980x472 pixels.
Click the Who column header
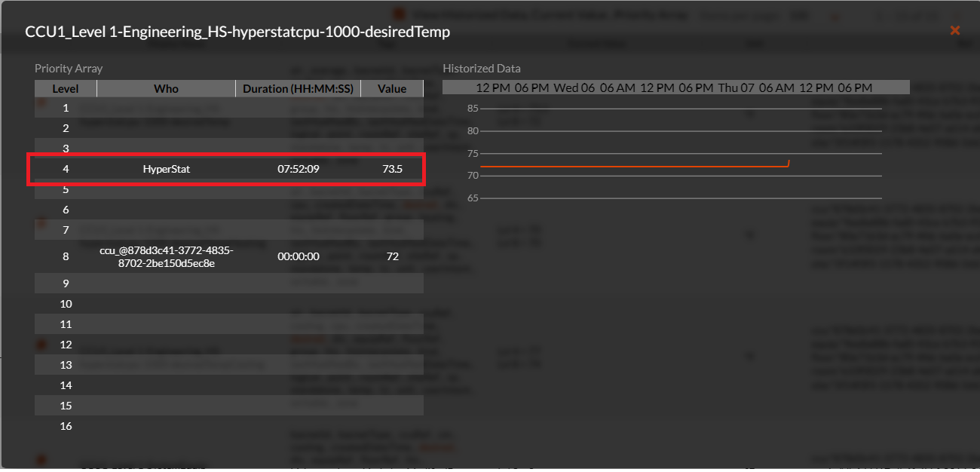[x=167, y=88]
